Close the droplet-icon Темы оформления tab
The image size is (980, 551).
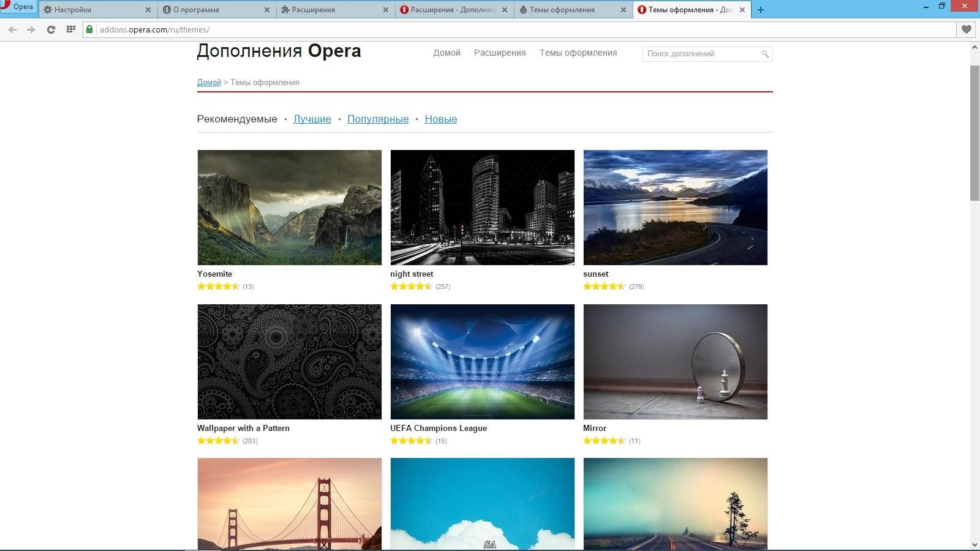[x=623, y=10]
